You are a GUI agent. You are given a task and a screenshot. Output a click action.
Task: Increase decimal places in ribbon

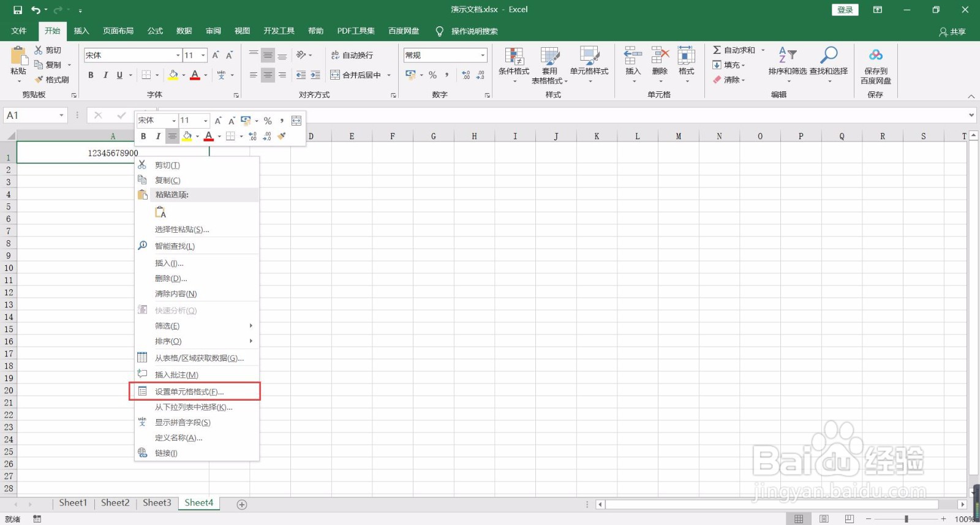(x=466, y=75)
